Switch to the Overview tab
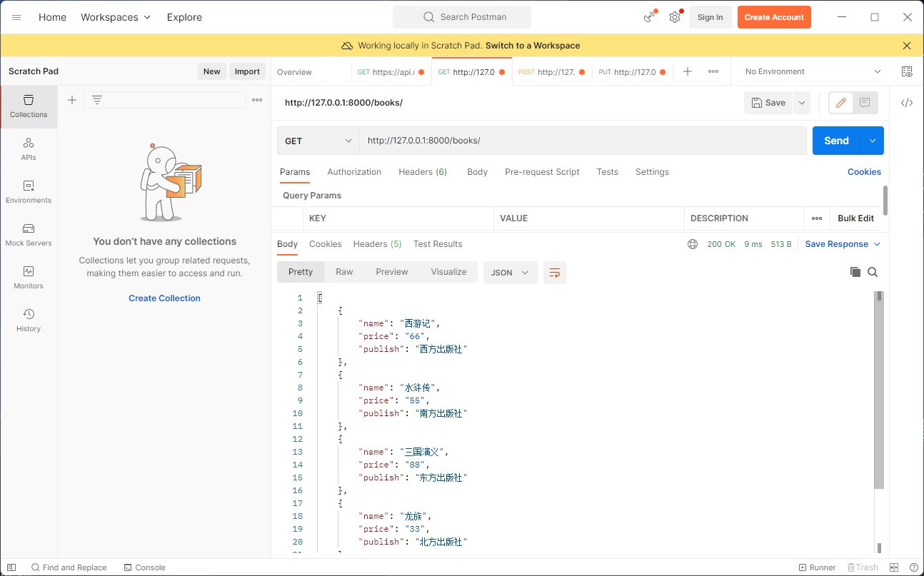924x576 pixels. pyautogui.click(x=294, y=72)
